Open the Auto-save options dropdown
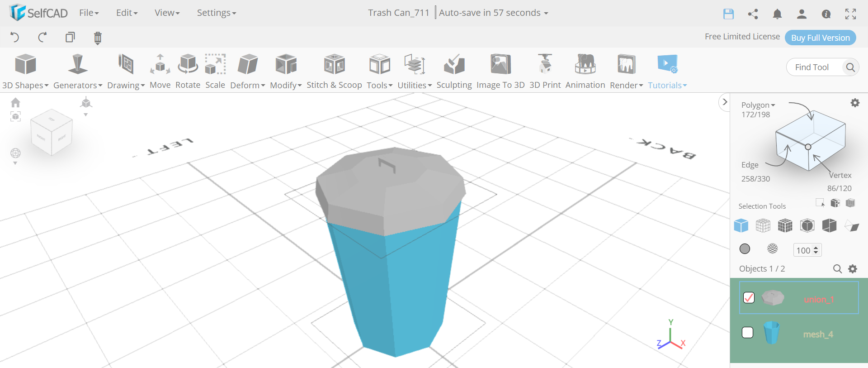 click(x=494, y=13)
